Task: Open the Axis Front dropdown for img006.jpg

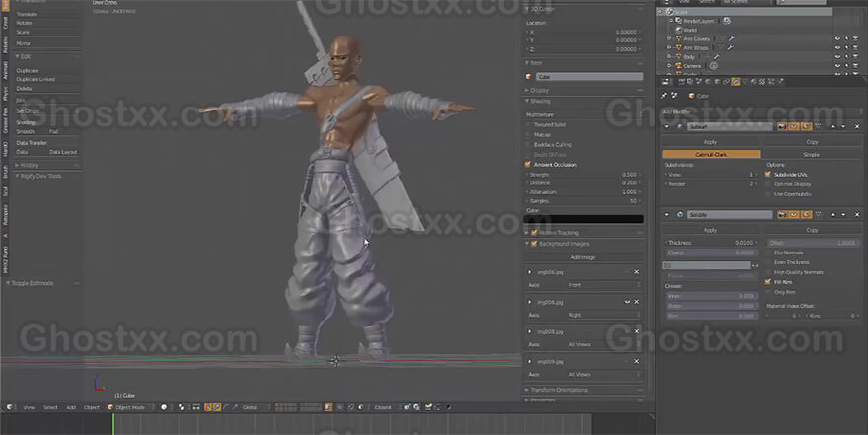Action: [x=604, y=285]
